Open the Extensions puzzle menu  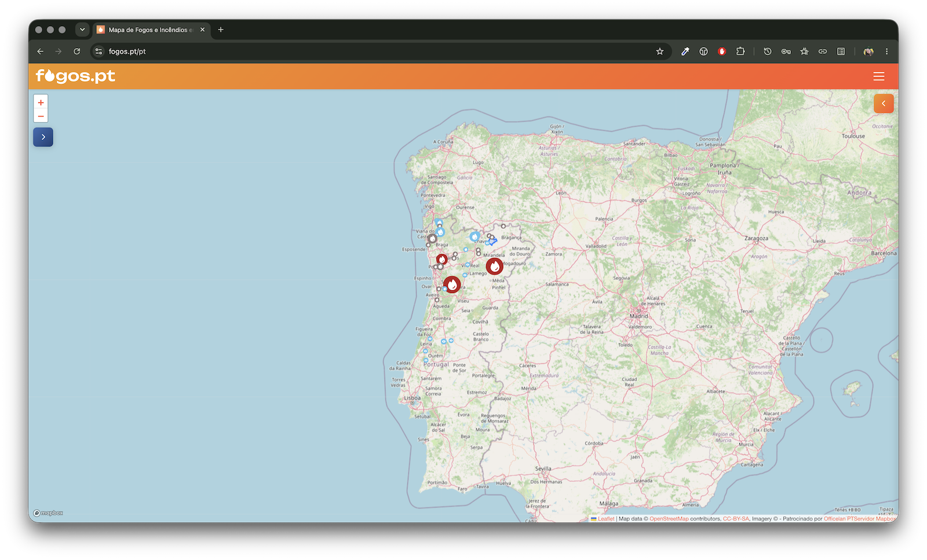pyautogui.click(x=740, y=52)
